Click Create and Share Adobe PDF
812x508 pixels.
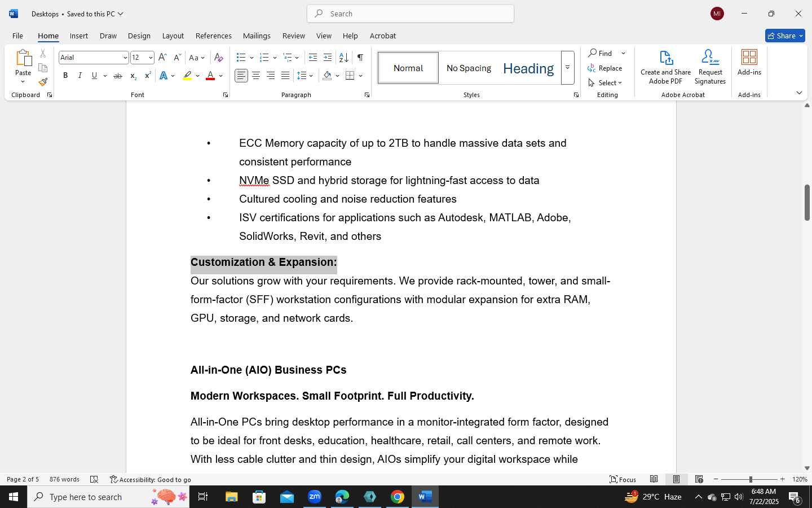[x=665, y=67]
